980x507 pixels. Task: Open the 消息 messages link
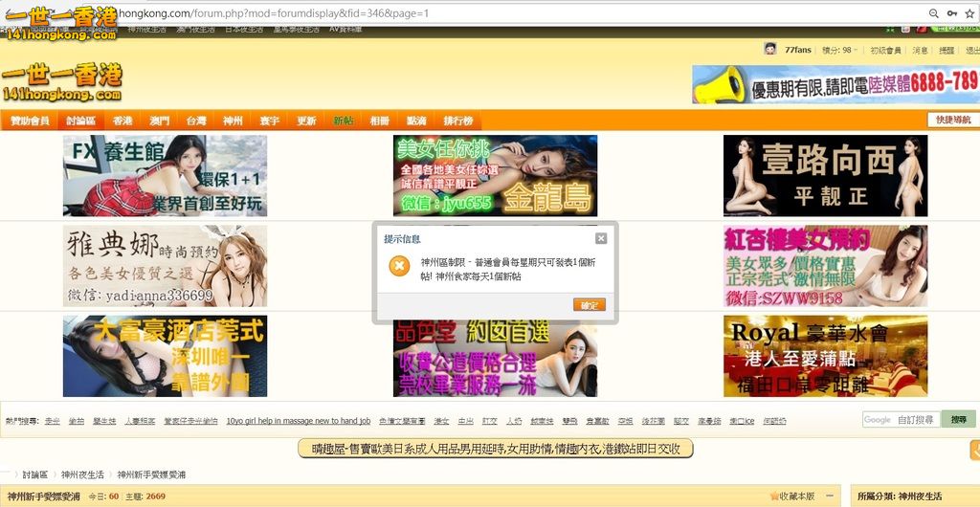920,50
